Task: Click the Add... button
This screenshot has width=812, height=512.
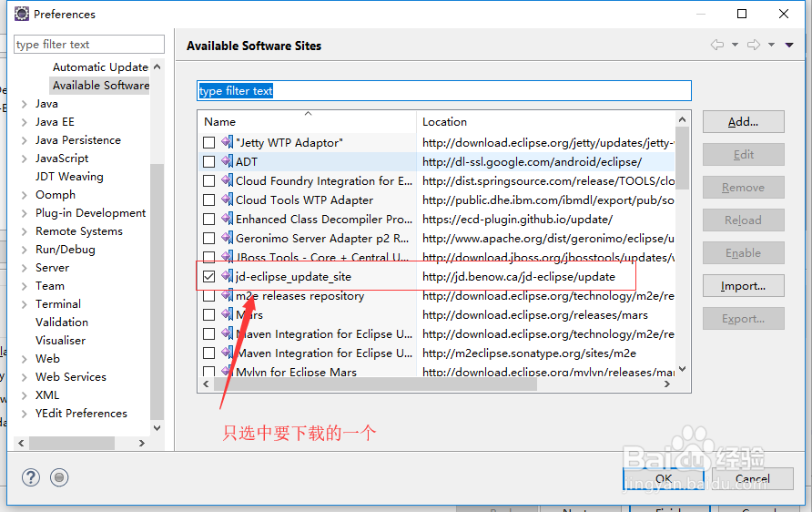Action: [743, 122]
